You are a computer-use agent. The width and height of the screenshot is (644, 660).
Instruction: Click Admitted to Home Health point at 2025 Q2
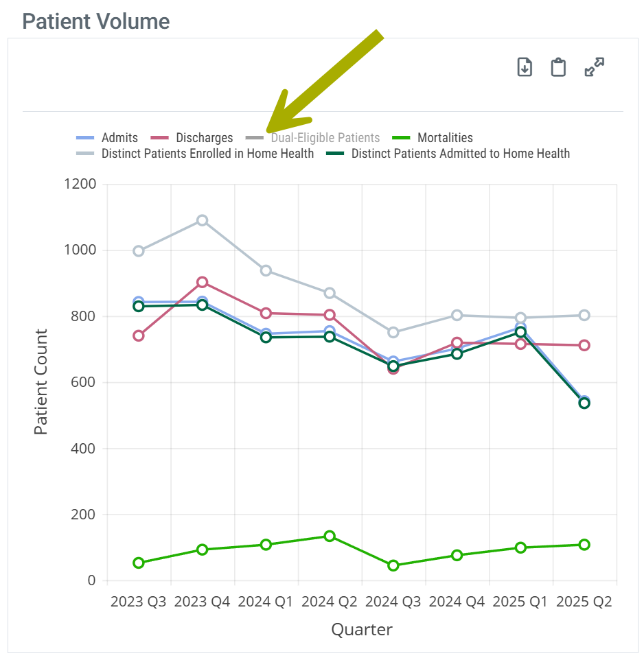[x=584, y=403]
